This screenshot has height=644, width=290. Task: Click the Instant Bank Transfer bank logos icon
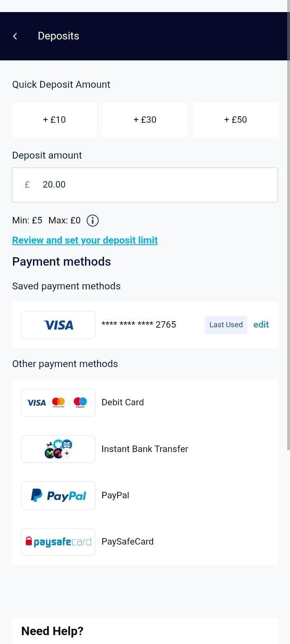click(x=58, y=449)
